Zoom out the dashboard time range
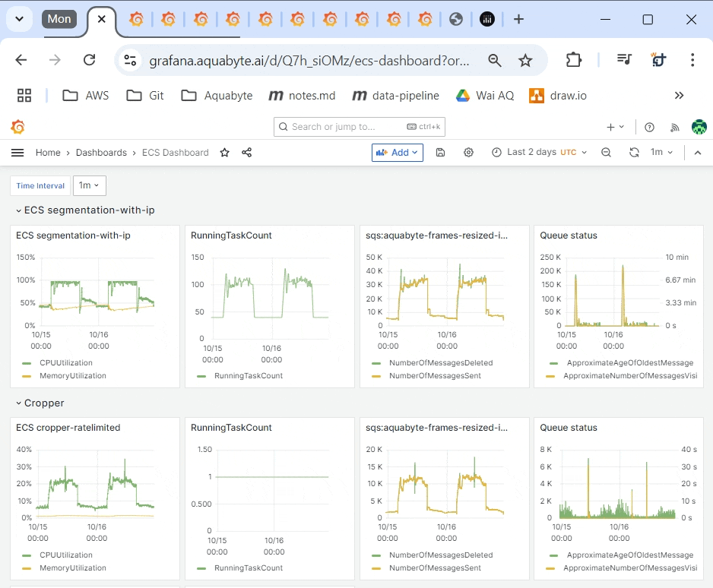Screen dimensions: 713x588 tap(606, 153)
